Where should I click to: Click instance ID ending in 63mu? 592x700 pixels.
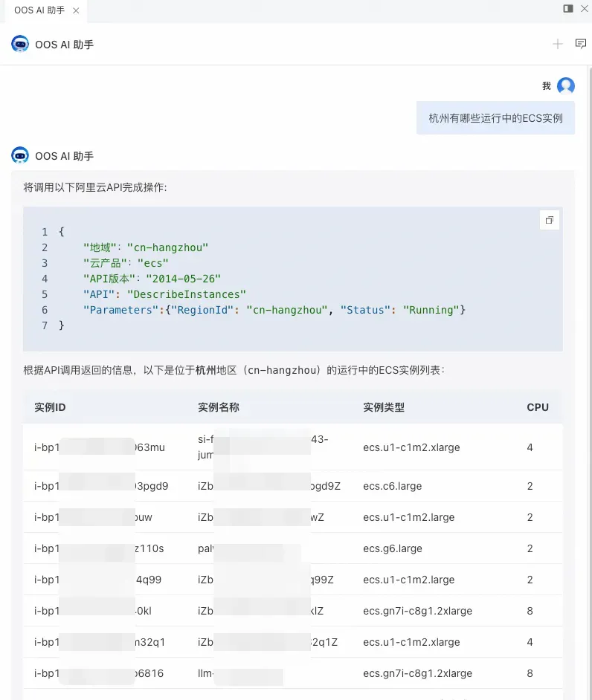click(100, 447)
